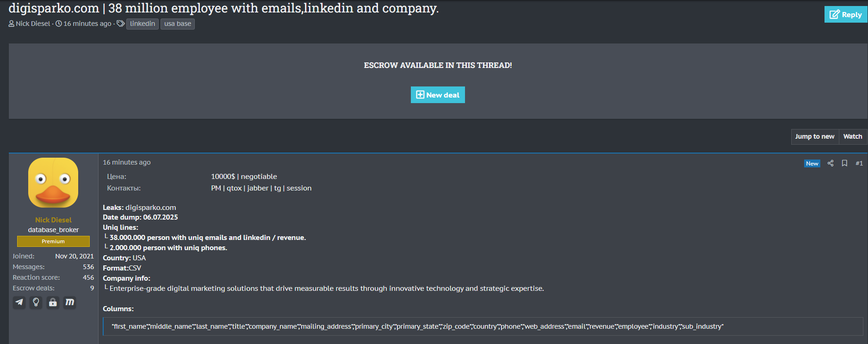This screenshot has width=868, height=344.
Task: Click the Reply button
Action: (x=845, y=14)
